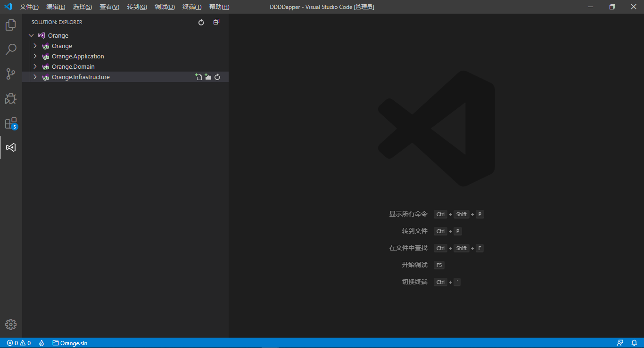This screenshot has width=644, height=348.
Task: Click the F5 key label
Action: (439, 265)
